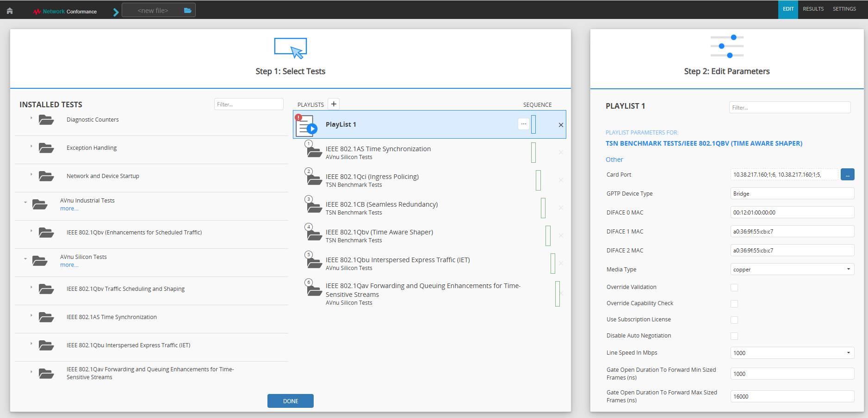
Task: Remove IEEE 802.1Qbv Time Aware Shaper from playlist
Action: coord(561,235)
